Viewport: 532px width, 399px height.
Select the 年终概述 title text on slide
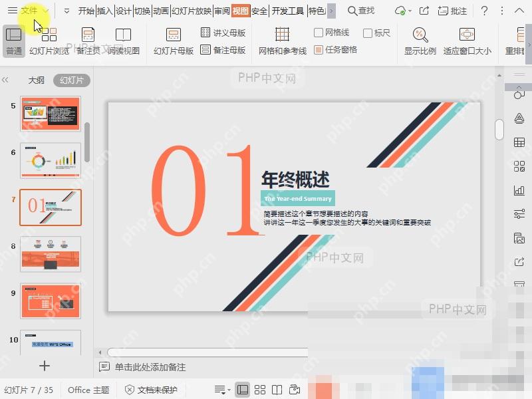click(295, 179)
